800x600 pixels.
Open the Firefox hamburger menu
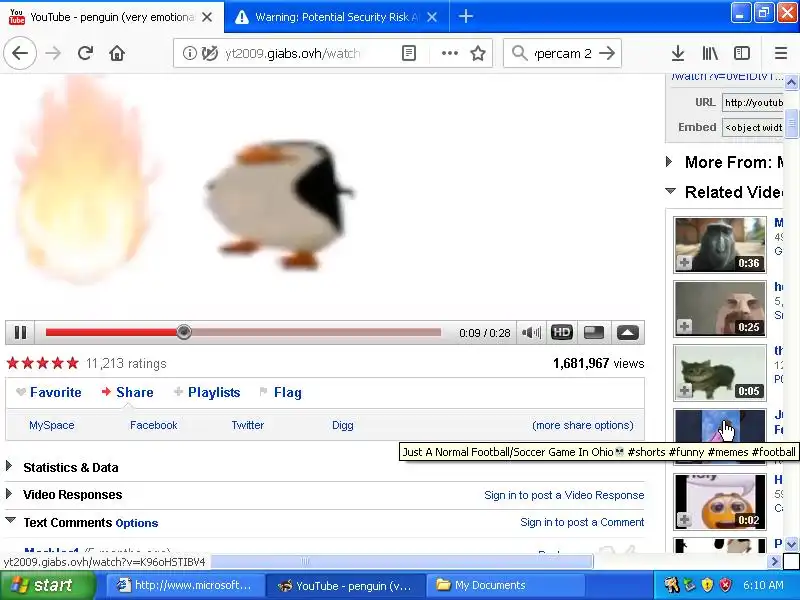click(781, 53)
